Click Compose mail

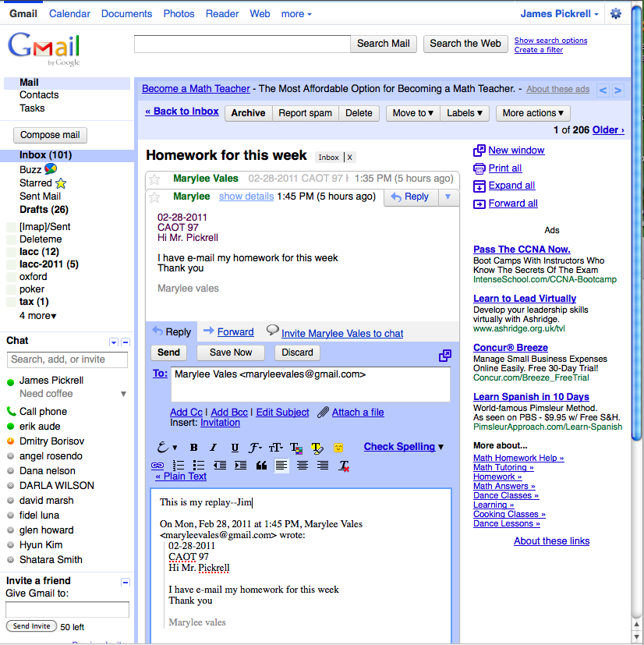click(x=50, y=135)
